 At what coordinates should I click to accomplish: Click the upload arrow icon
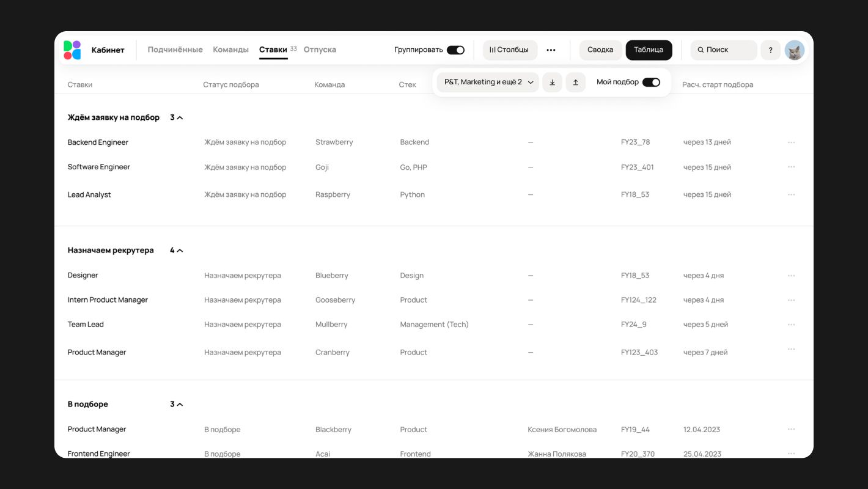[x=575, y=83]
